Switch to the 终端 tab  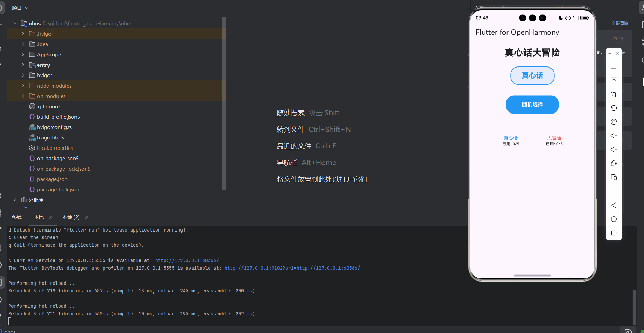pyautogui.click(x=17, y=217)
